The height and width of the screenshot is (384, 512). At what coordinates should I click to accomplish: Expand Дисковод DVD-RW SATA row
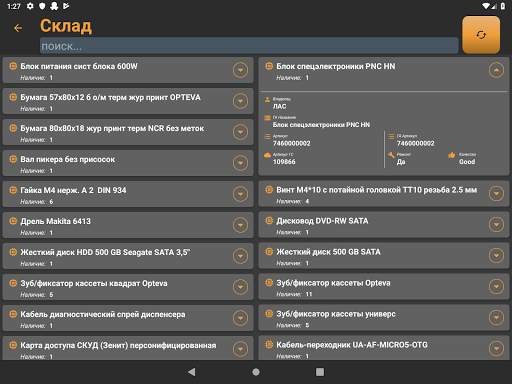(x=496, y=225)
